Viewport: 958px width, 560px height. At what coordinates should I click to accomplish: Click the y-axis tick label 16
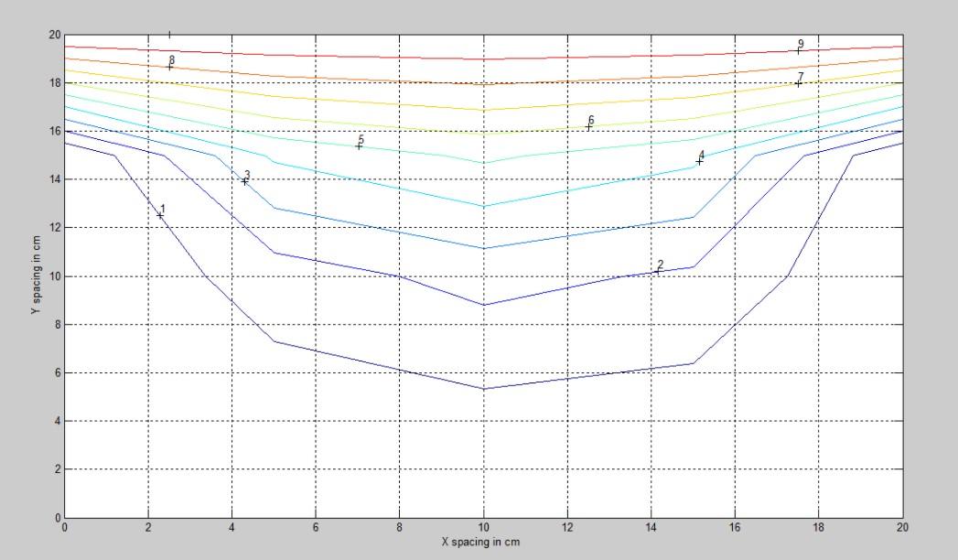(55, 131)
